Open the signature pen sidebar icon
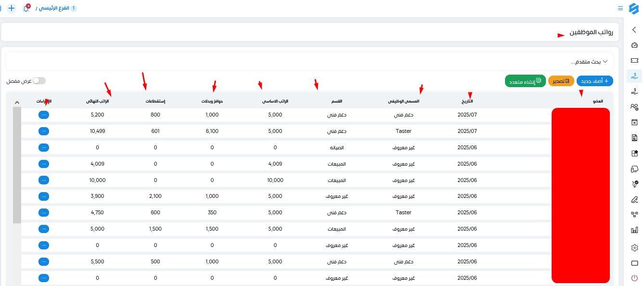Screen dimensions: 644x286 pyautogui.click(x=634, y=199)
